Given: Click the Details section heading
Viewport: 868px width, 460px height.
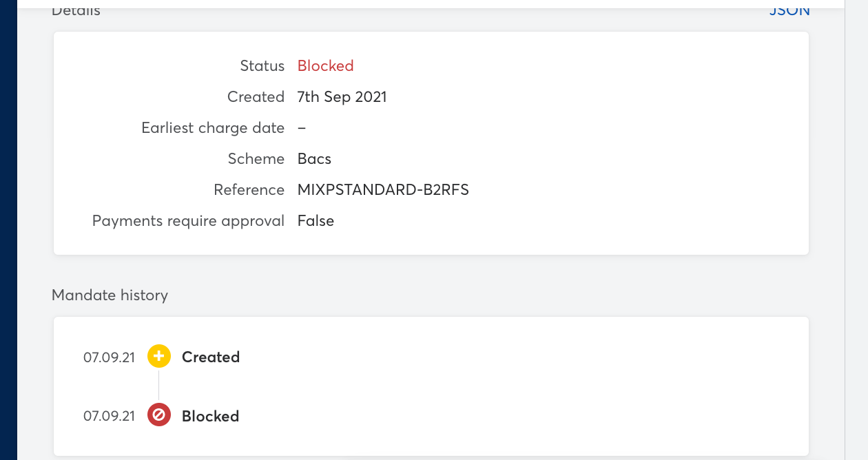Looking at the screenshot, I should 76,10.
